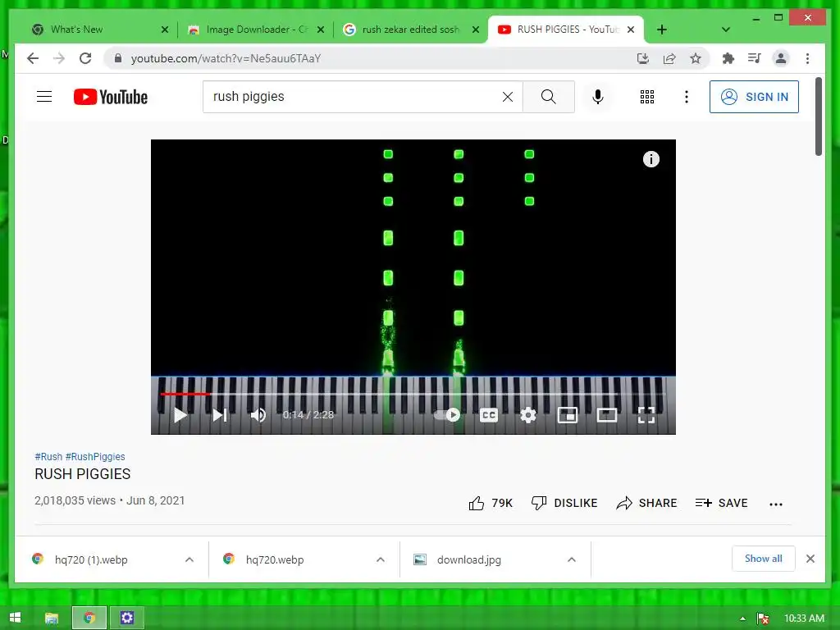Open the hq720 (1).webp download
The image size is (840, 630).
point(91,559)
